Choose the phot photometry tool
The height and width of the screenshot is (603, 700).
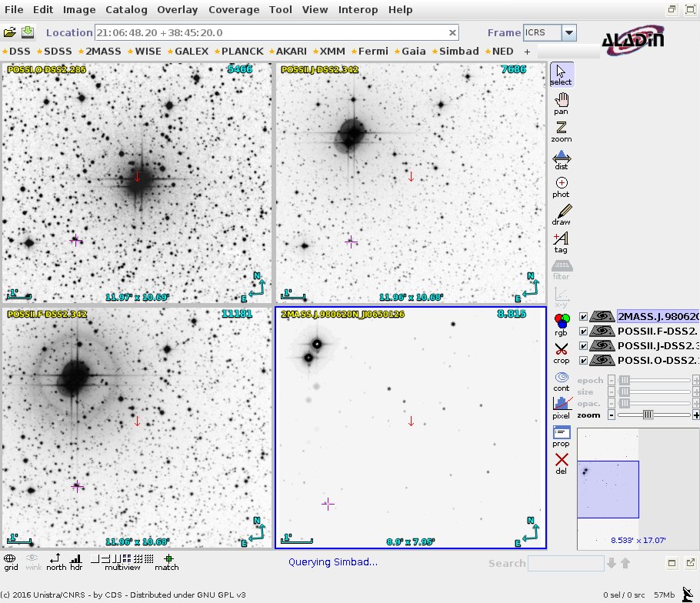(561, 187)
